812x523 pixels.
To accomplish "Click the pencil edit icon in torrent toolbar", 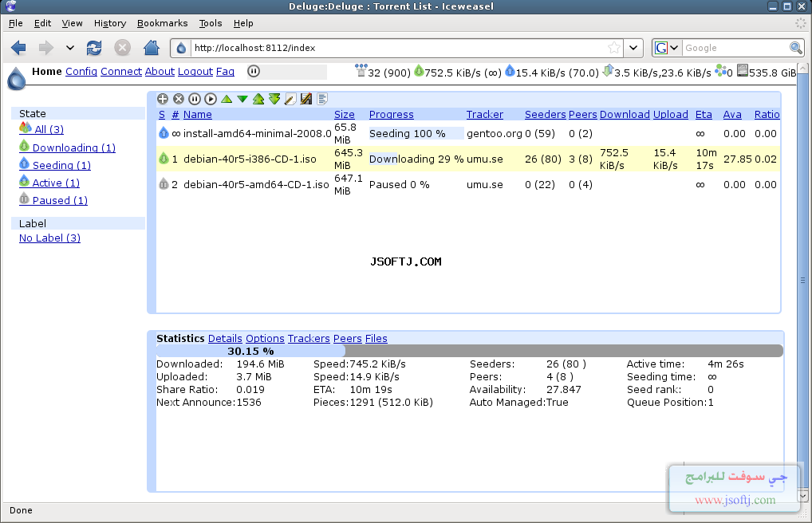I will 290,99.
